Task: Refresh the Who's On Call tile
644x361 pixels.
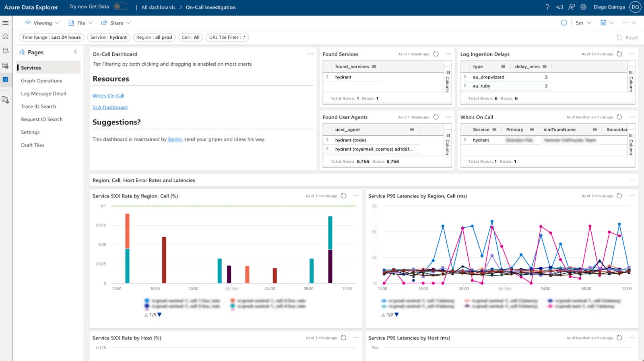Action: pyautogui.click(x=619, y=117)
